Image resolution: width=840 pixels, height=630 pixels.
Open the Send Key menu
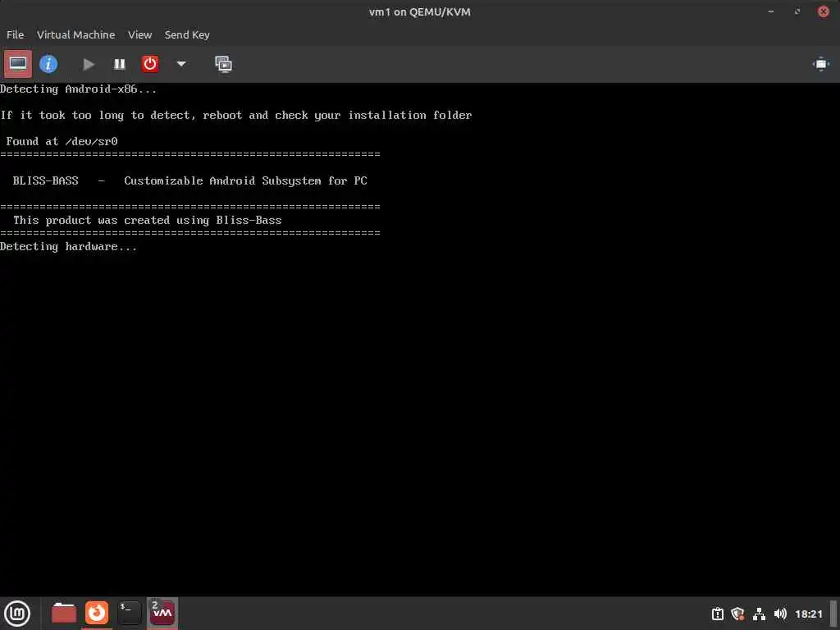pos(187,34)
